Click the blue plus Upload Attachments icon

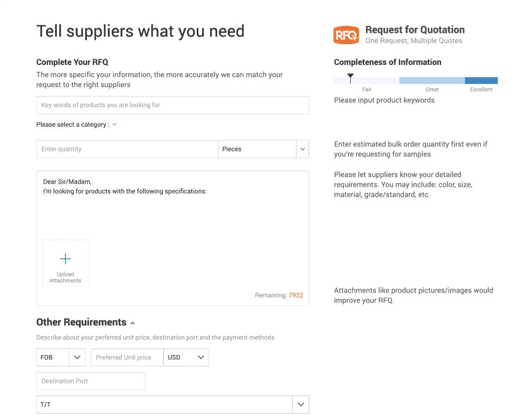[65, 258]
